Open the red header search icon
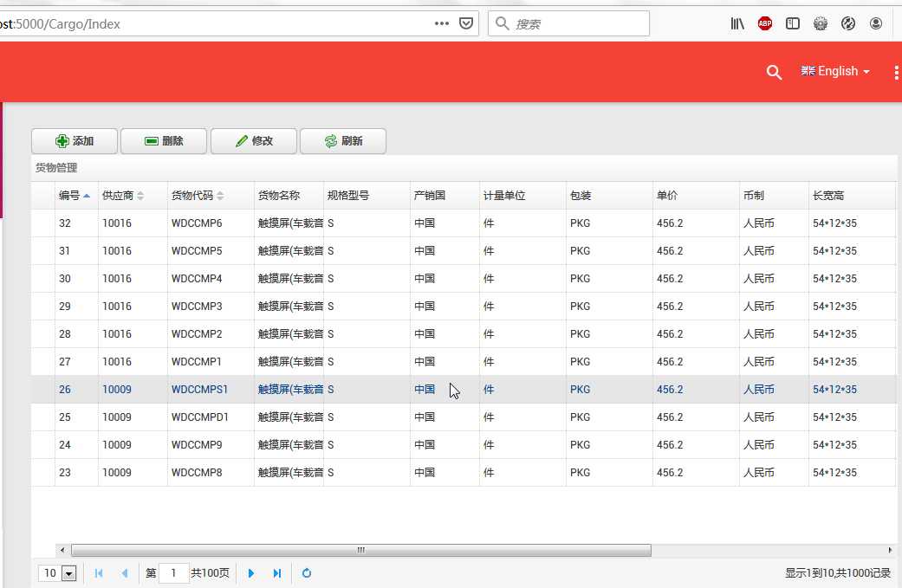Image resolution: width=902 pixels, height=588 pixels. click(774, 72)
